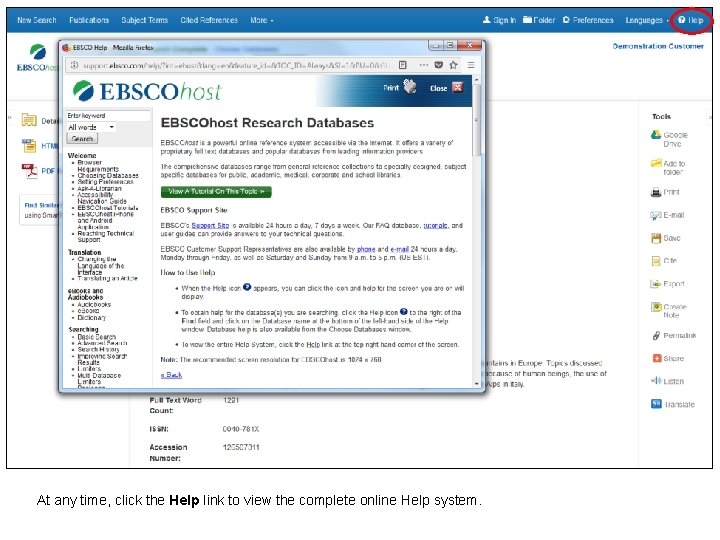Open Choosing Databases help topic

tap(108, 175)
